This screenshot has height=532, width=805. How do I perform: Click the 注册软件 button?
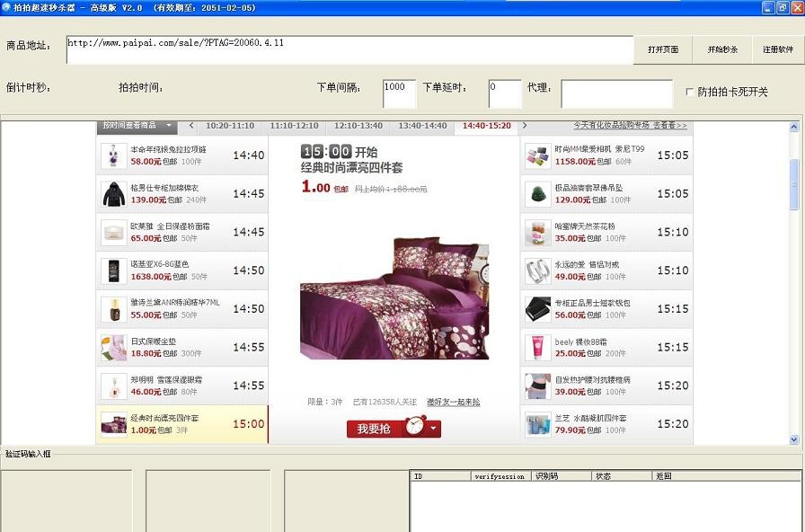pyautogui.click(x=776, y=49)
